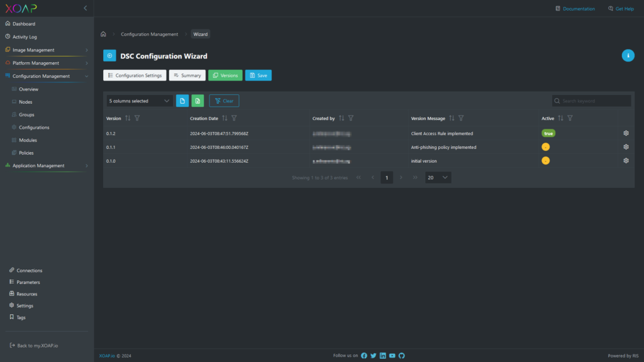
Task: Collapse the sidebar with the arrow
Action: coord(86,8)
